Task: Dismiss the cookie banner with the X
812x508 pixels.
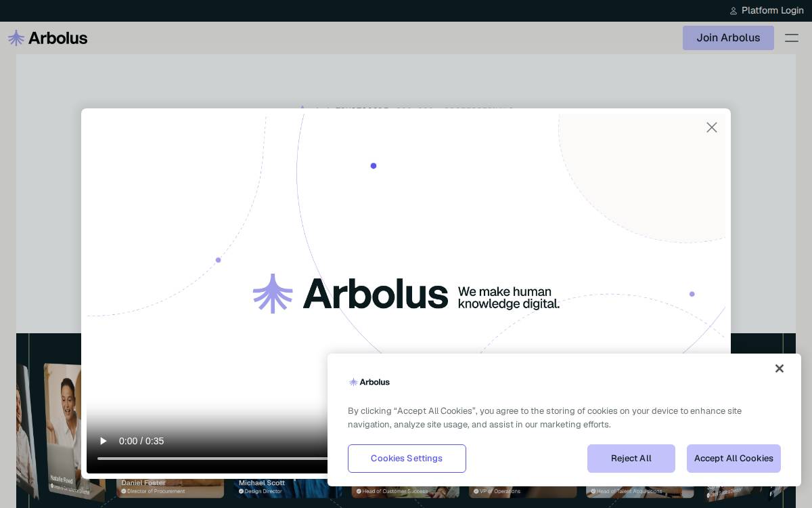Action: [780, 368]
